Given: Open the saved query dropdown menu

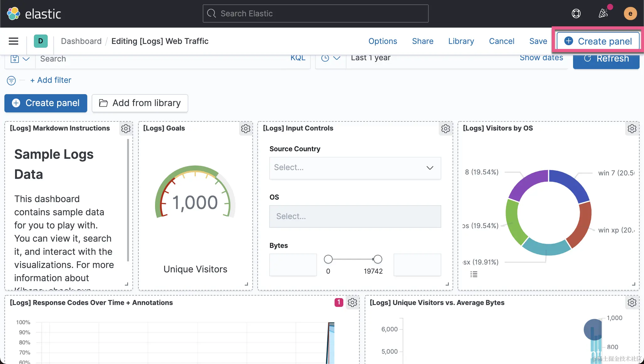Looking at the screenshot, I should click(x=20, y=59).
